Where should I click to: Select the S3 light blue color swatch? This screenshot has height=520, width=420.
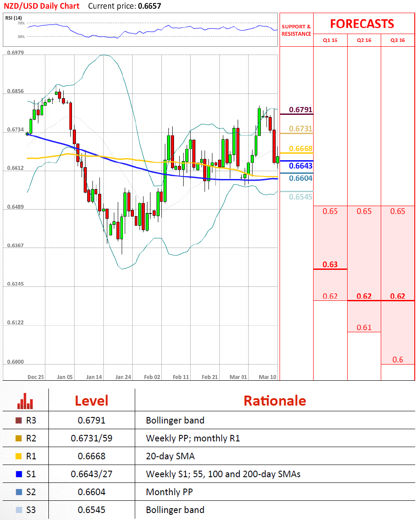point(19,510)
